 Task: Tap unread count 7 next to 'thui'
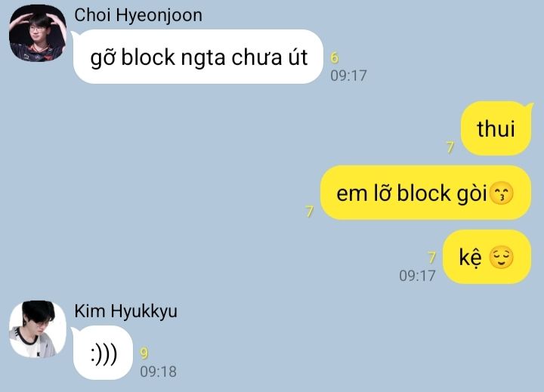450,147
